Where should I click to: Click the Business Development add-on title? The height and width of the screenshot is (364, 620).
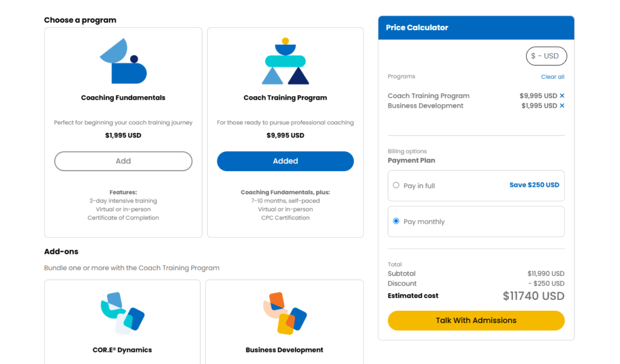pyautogui.click(x=285, y=349)
